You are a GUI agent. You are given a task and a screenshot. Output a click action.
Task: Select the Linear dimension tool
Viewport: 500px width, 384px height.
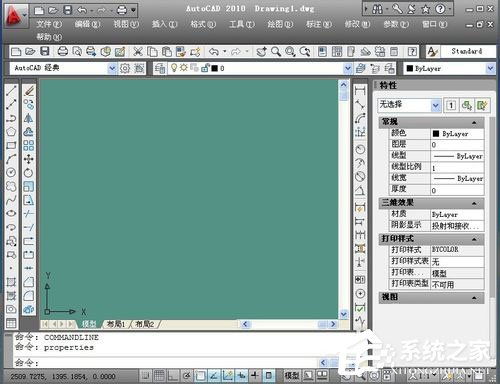[360, 91]
